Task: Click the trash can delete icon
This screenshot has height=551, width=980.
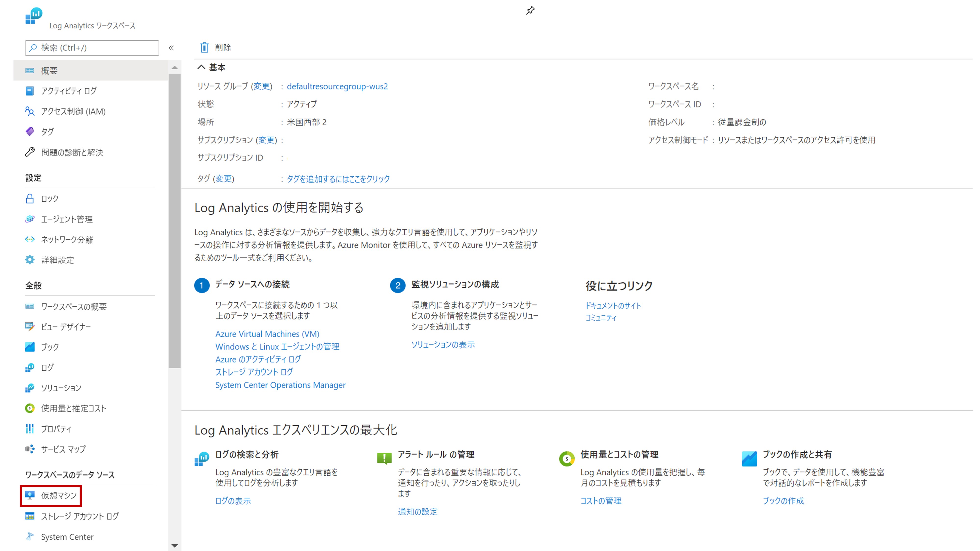Action: tap(204, 48)
